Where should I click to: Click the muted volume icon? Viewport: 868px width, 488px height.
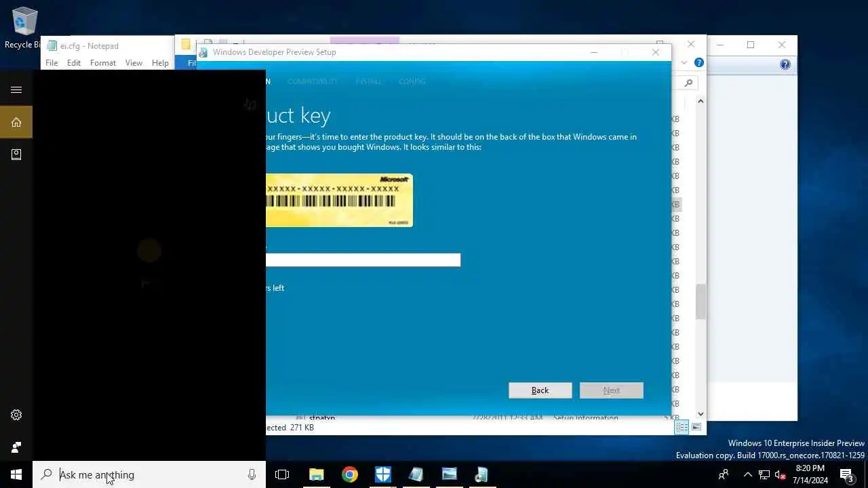(781, 474)
